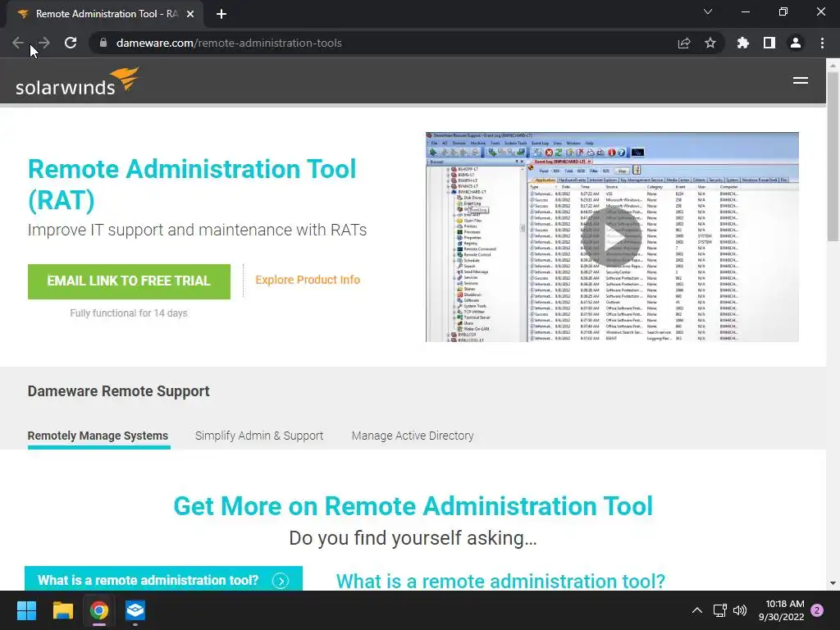840x630 pixels.
Task: Click the browser forward arrow
Action: point(44,43)
